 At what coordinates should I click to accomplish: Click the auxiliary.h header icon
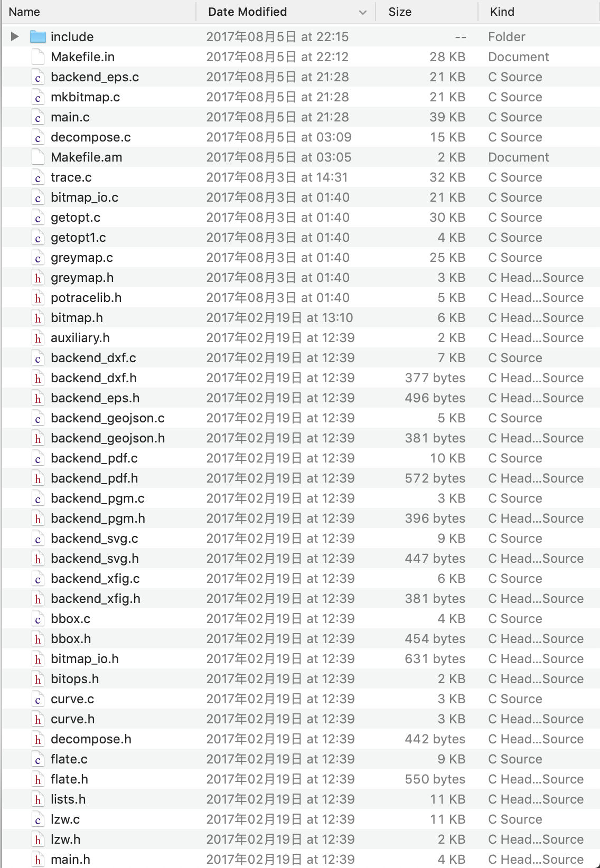(38, 337)
